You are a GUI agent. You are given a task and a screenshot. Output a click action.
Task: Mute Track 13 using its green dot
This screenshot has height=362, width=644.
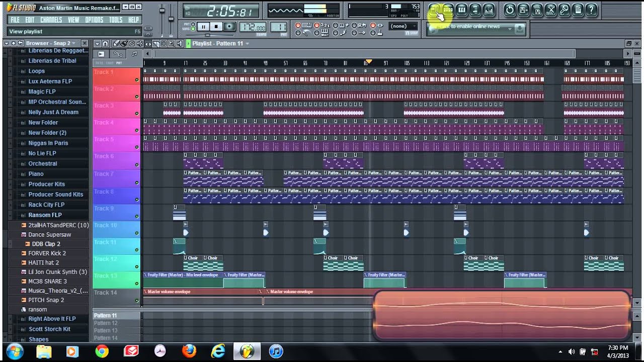136,284
